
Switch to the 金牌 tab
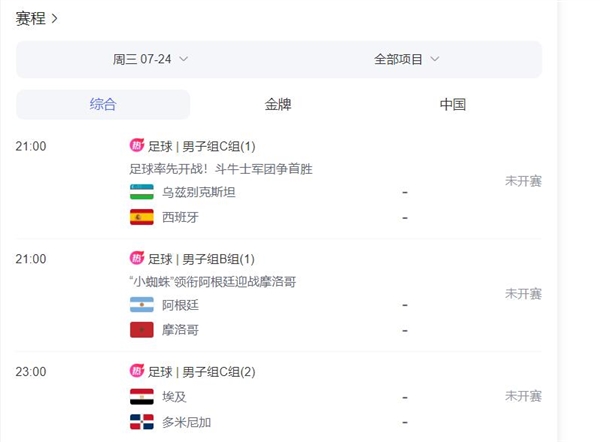[278, 104]
